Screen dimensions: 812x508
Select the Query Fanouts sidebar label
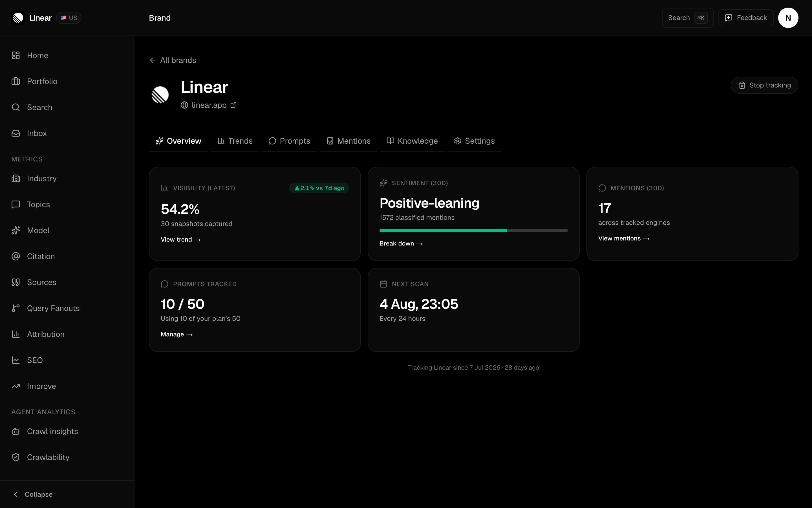click(x=53, y=308)
